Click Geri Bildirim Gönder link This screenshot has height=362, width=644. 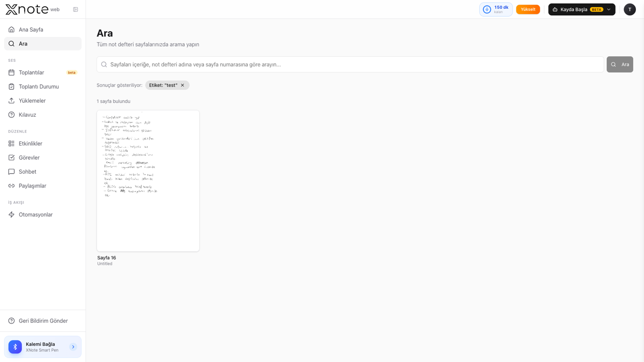point(43,321)
